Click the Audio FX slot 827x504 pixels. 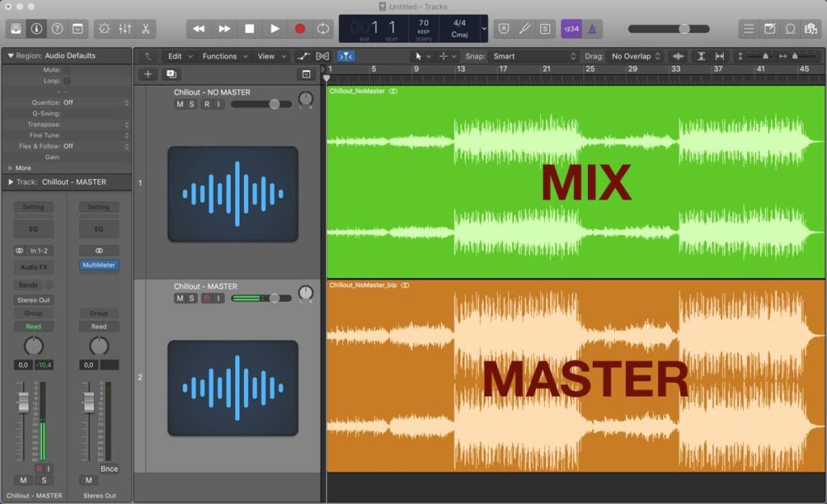tap(34, 267)
